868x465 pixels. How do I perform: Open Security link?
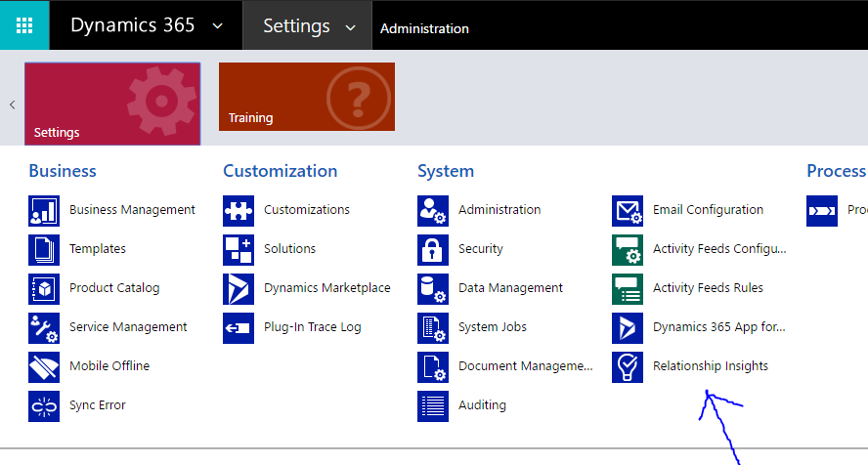coord(481,249)
